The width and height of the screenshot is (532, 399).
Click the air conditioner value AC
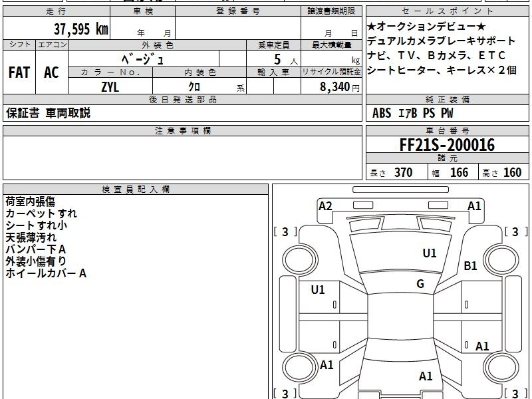pos(52,72)
